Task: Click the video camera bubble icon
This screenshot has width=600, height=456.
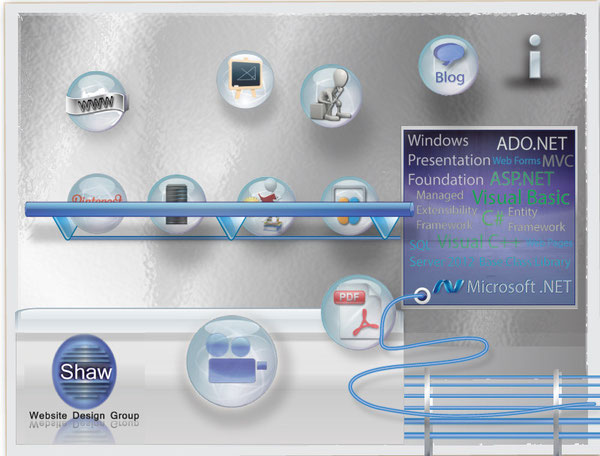Action: [x=232, y=361]
